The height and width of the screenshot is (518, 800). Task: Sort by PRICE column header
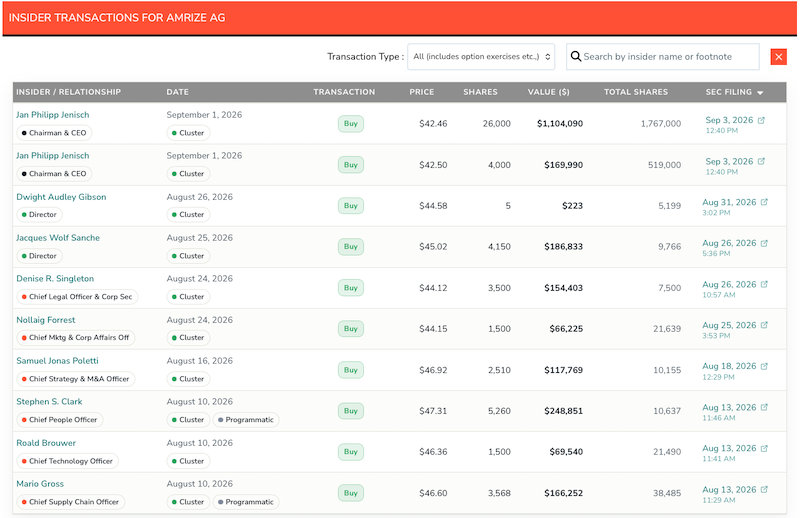coord(421,92)
